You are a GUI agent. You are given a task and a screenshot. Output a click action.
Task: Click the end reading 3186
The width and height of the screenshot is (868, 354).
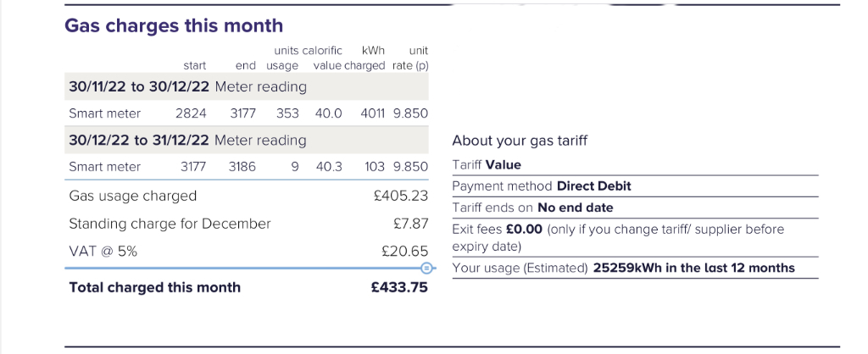[x=242, y=167]
